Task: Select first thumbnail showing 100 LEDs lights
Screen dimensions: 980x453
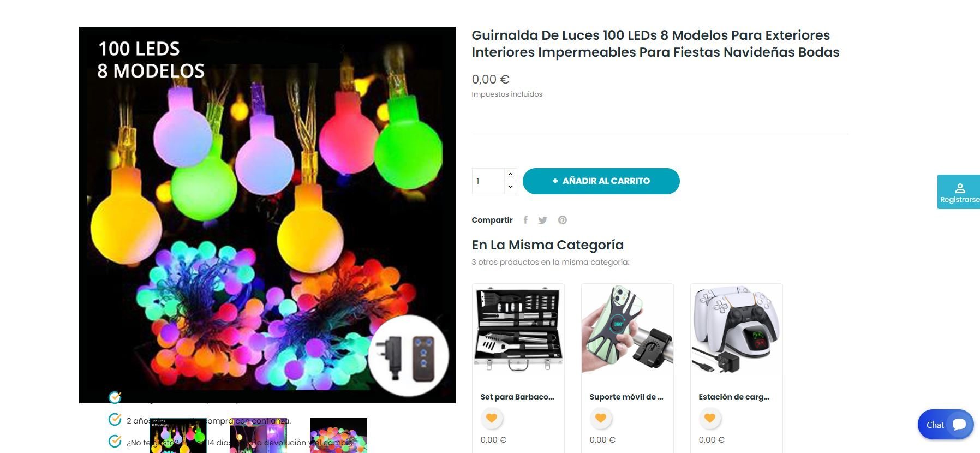Action: [178, 436]
